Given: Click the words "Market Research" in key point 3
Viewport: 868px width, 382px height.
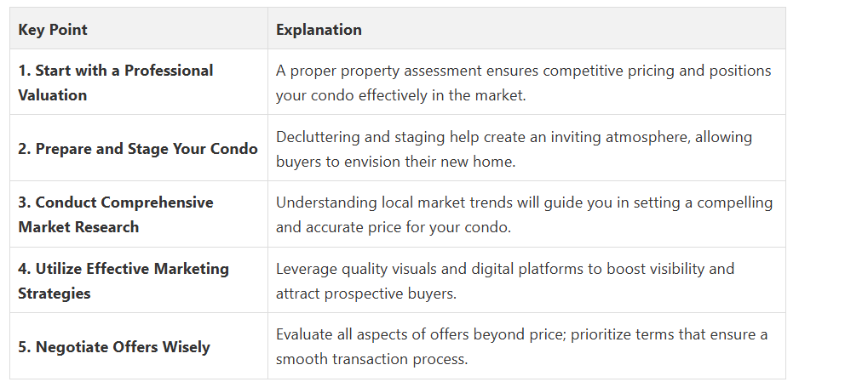Looking at the screenshot, I should tap(78, 227).
